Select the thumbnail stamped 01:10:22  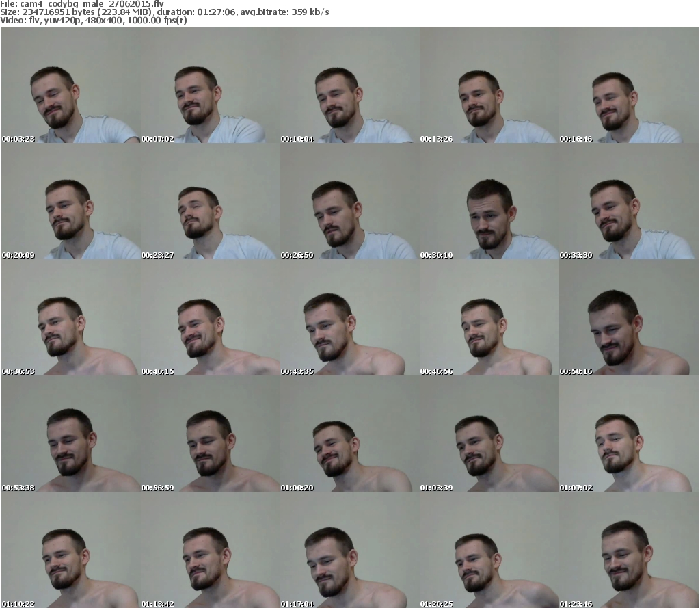71,549
